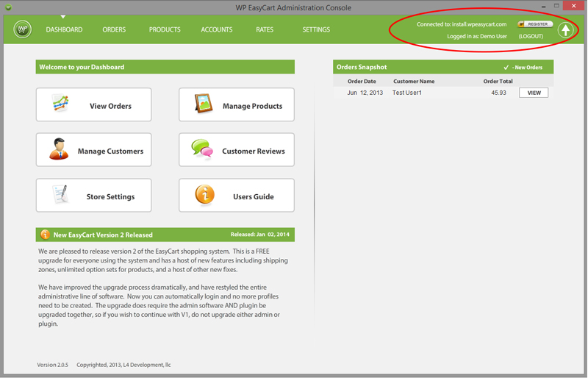Open Customer Reviews button label
This screenshot has height=378, width=588.
[x=254, y=151]
